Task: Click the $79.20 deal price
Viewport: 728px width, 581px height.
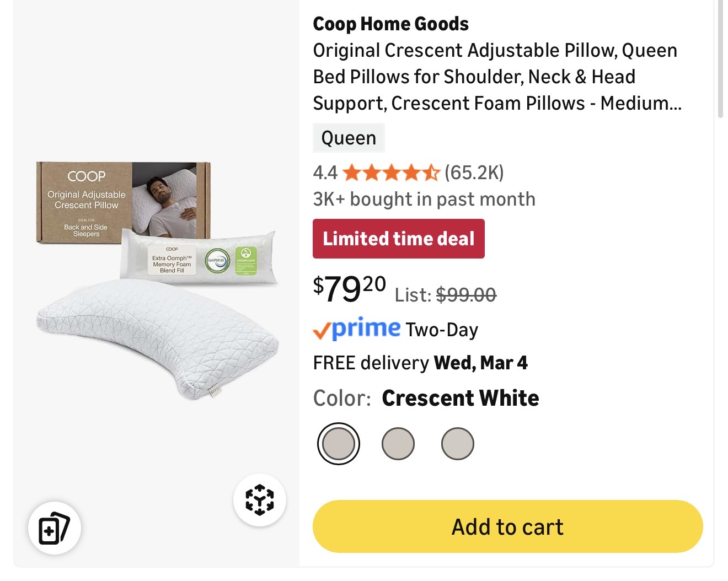Action: (x=350, y=289)
